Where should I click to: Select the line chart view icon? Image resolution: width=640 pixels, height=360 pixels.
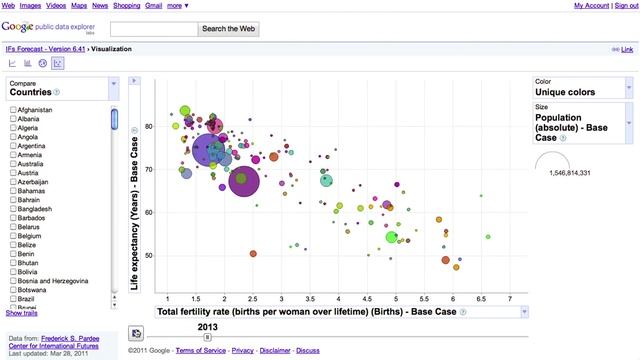pos(12,63)
